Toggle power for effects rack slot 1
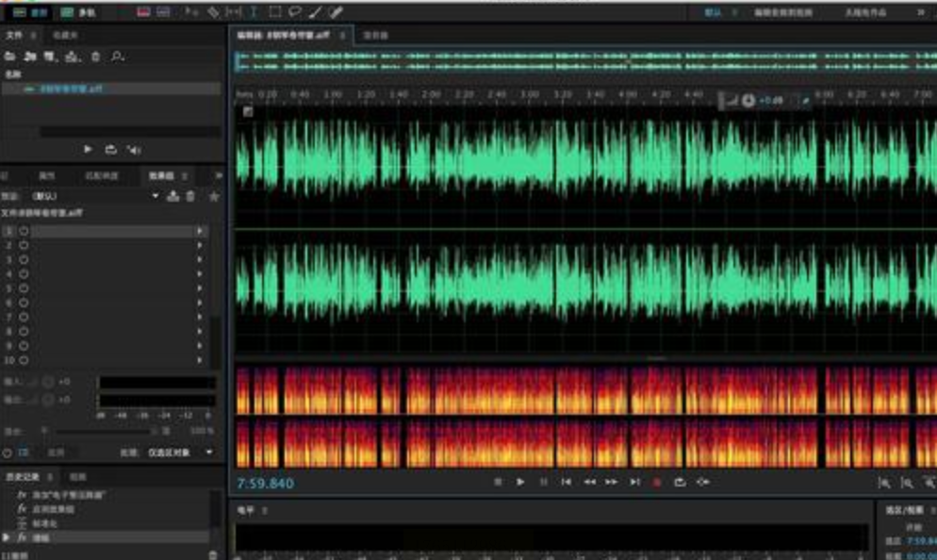The width and height of the screenshot is (937, 560). (25, 231)
